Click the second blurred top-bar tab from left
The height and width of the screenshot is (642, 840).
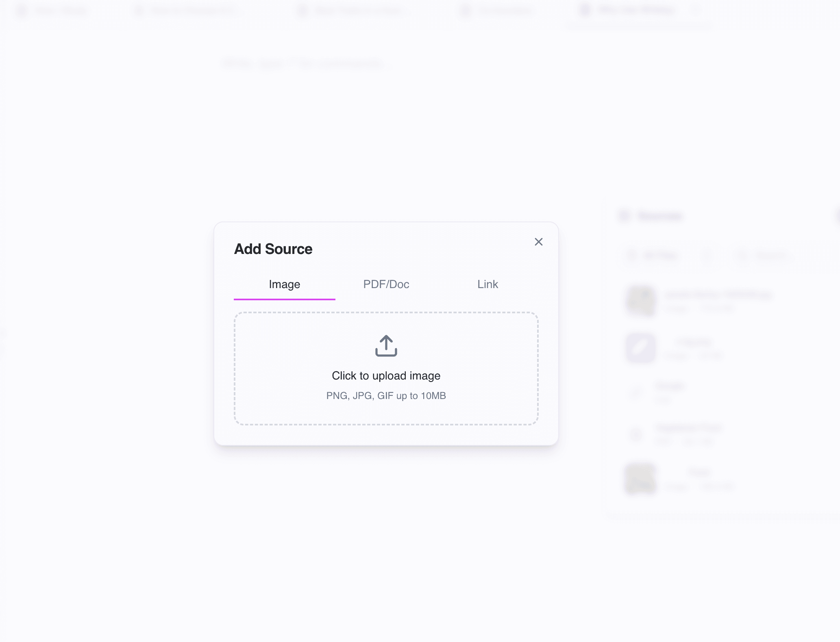click(187, 11)
